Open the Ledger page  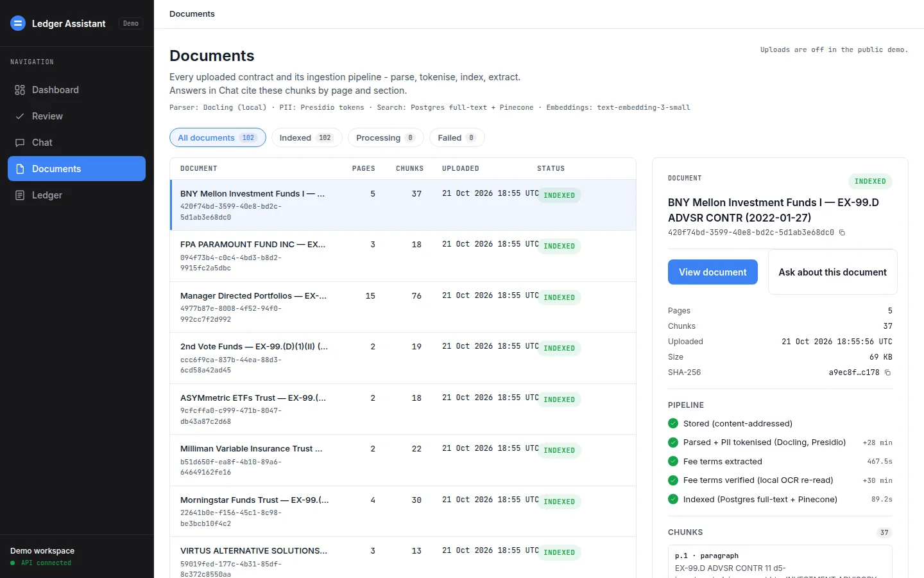[76, 195]
